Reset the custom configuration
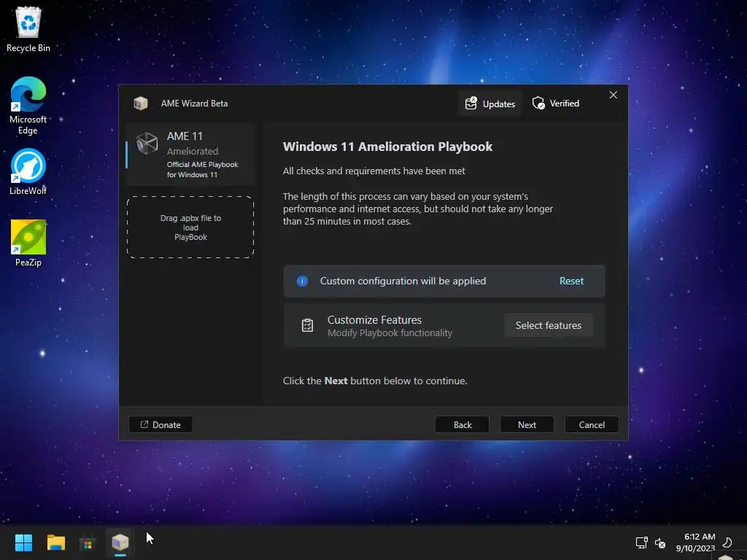 (x=571, y=281)
